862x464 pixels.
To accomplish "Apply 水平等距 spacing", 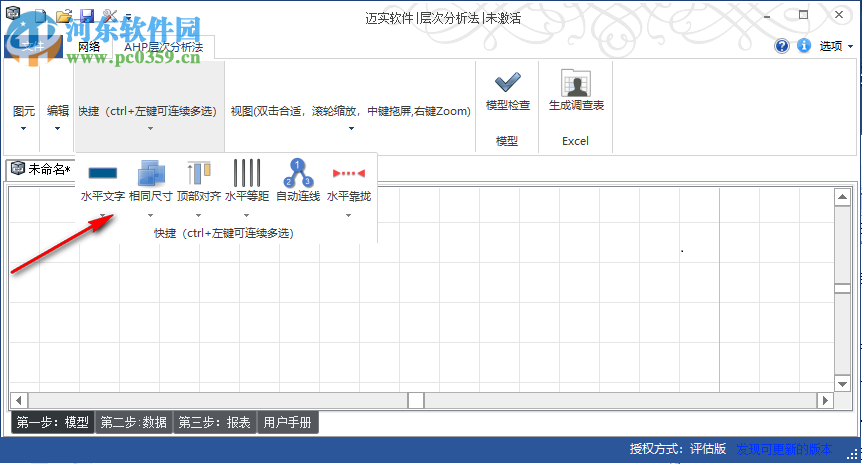I will click(247, 181).
